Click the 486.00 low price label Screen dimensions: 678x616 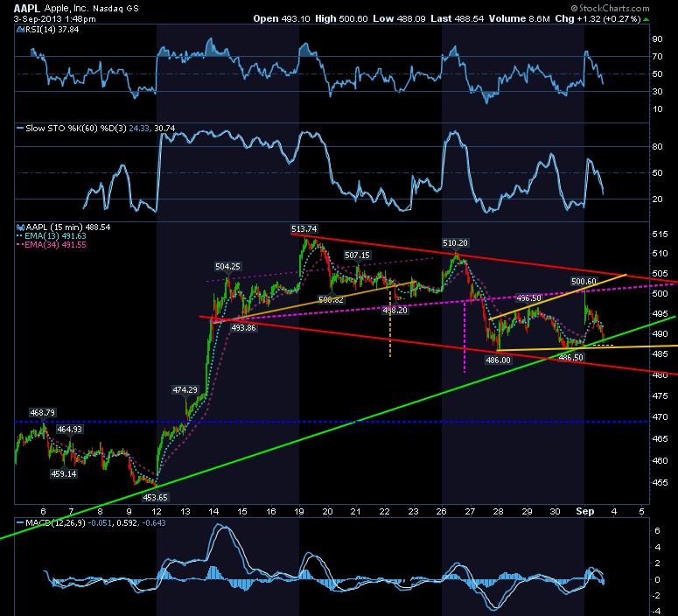(498, 360)
